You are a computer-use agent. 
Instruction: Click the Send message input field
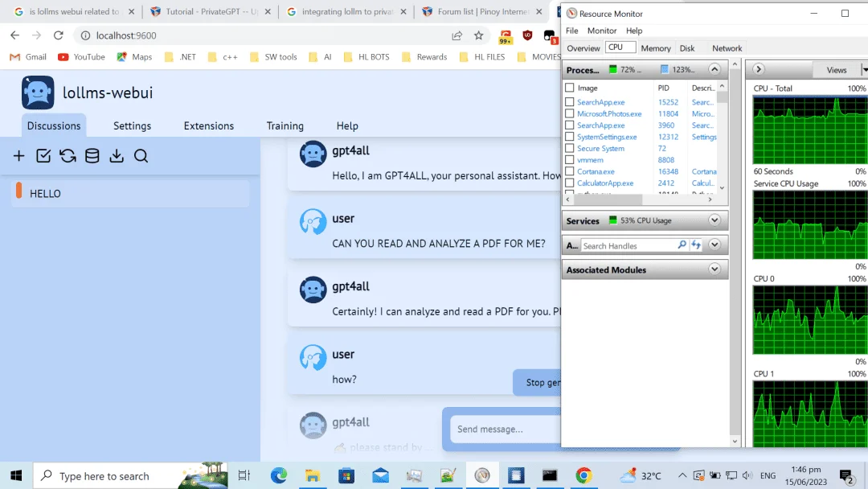[506, 429]
